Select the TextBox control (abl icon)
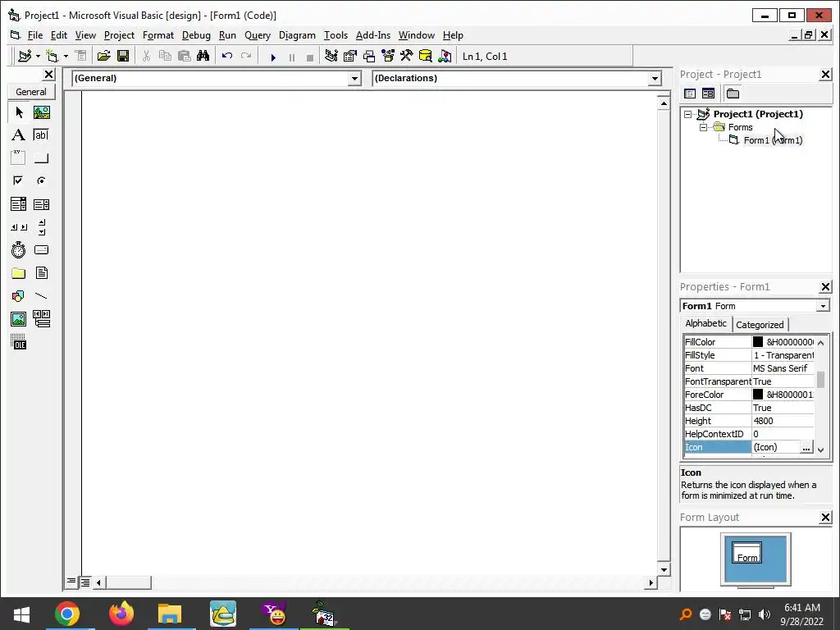This screenshot has height=630, width=840. [41, 135]
